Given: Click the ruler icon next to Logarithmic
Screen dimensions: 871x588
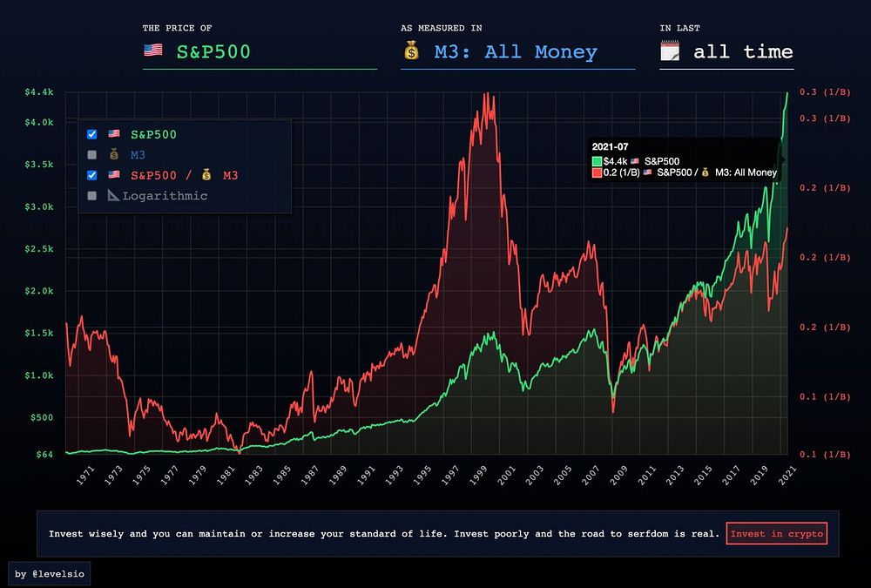Looking at the screenshot, I should click(113, 195).
